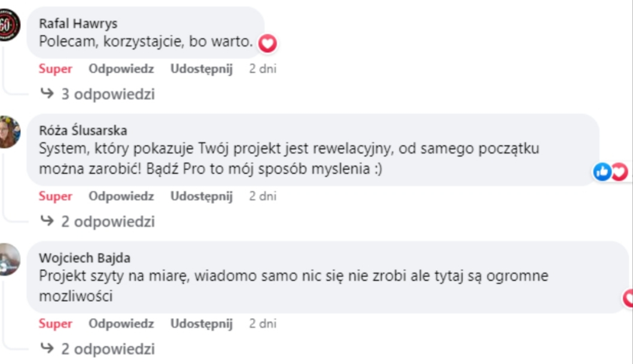The image size is (633, 364).
Task: Click the heart reaction on Rafal Hawrys' comment
Action: tap(267, 43)
